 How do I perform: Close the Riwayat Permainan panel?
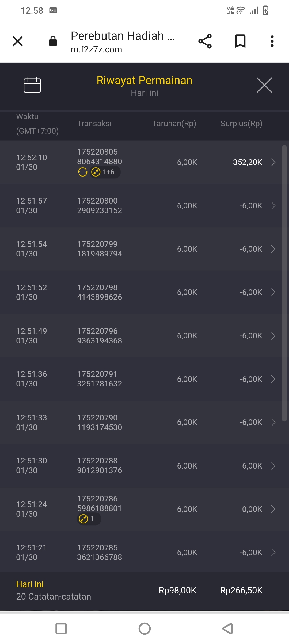click(x=264, y=85)
